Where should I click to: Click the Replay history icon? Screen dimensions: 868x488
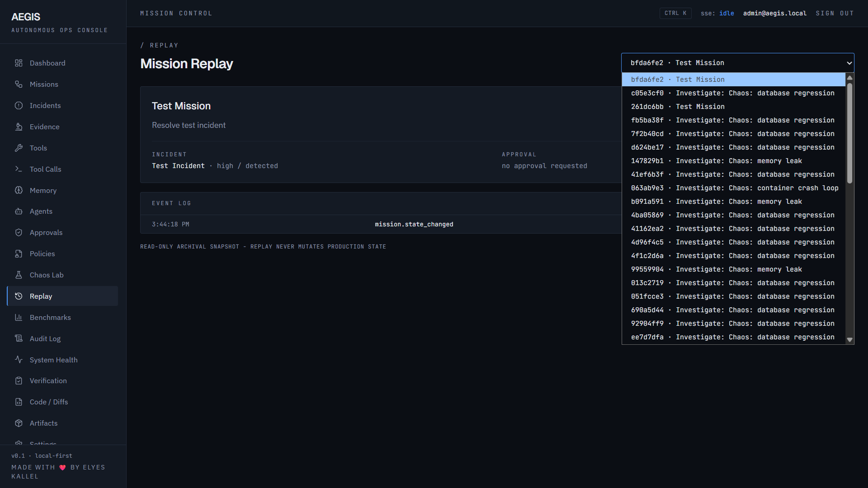(19, 296)
